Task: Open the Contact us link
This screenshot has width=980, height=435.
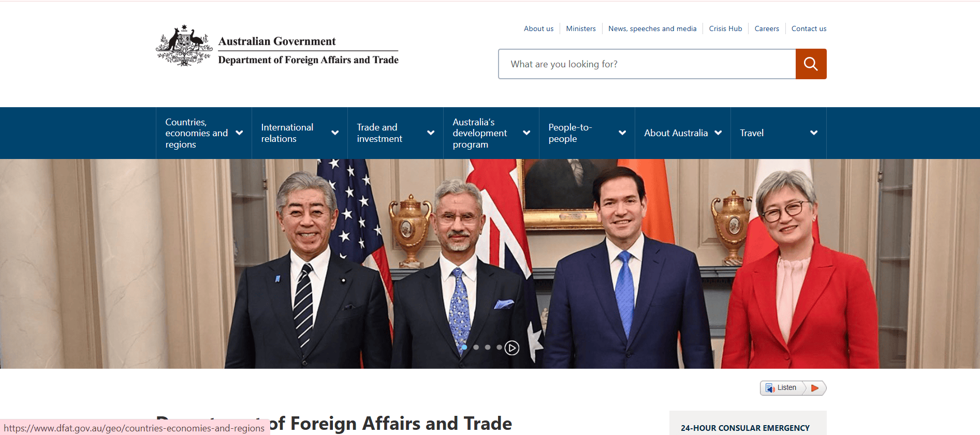Action: point(809,28)
